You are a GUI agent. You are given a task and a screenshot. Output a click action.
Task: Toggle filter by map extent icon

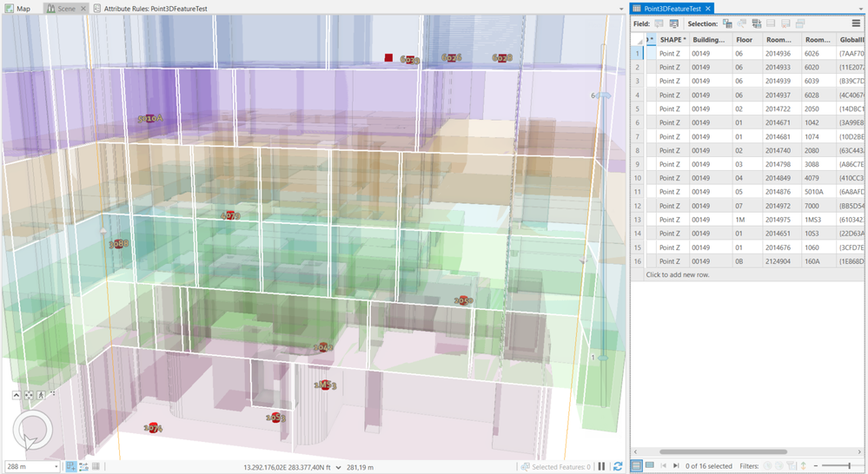[791, 465]
